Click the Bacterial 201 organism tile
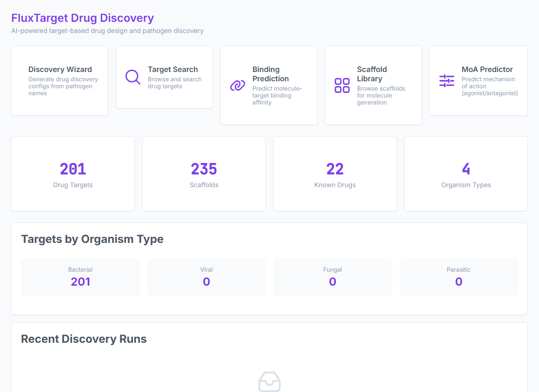The height and width of the screenshot is (392, 539). tap(80, 277)
